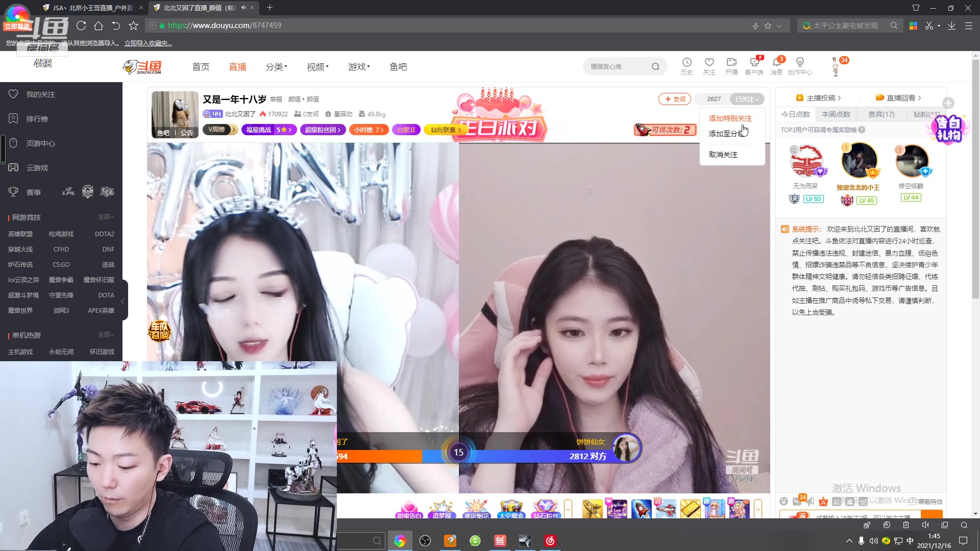Toggle the sound icon in browser status bar
Viewport: 980px width, 551px height.
pyautogui.click(x=925, y=525)
